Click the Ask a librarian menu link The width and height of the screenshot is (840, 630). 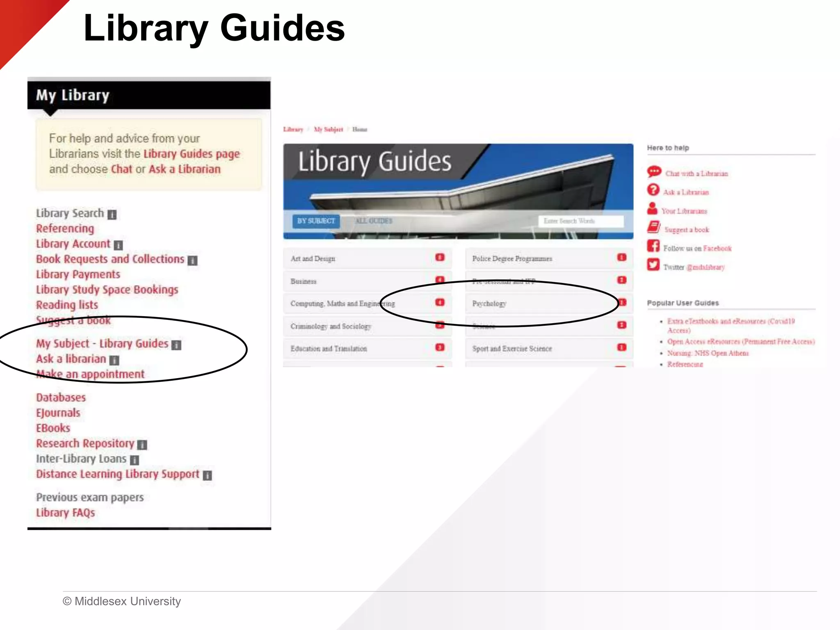[71, 358]
